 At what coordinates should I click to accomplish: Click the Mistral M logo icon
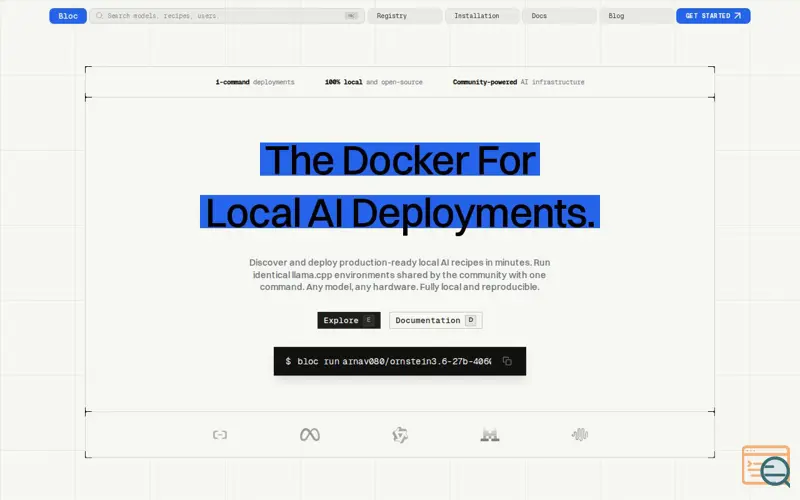(x=490, y=435)
